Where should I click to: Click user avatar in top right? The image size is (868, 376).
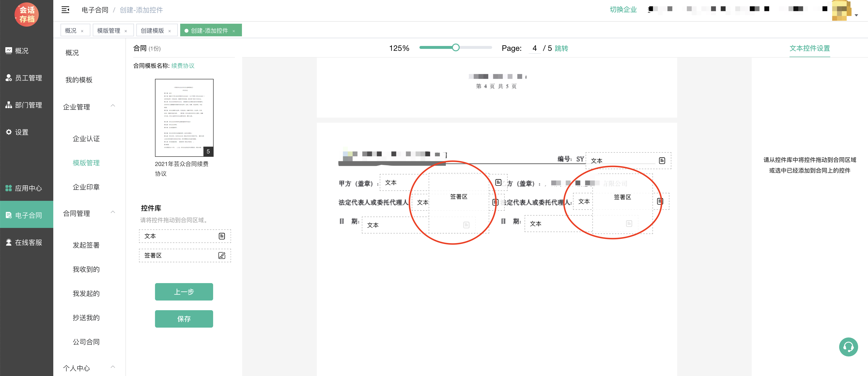click(841, 10)
